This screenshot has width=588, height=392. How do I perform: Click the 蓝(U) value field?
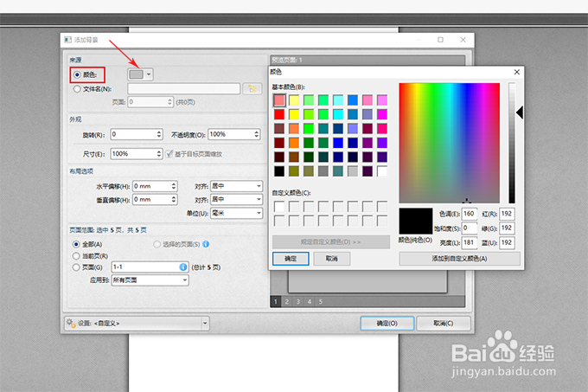click(x=507, y=242)
